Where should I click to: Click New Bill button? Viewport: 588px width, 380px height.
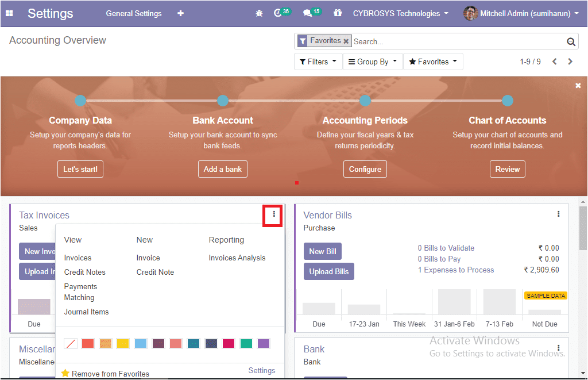pyautogui.click(x=323, y=251)
